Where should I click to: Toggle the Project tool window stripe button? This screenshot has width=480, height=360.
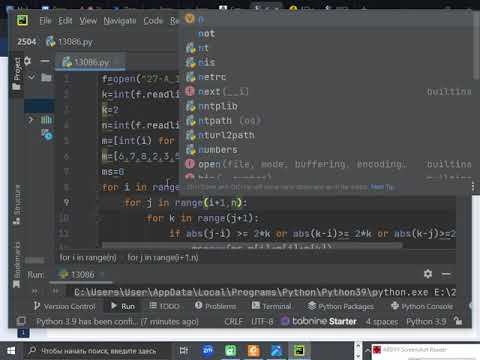(x=16, y=73)
